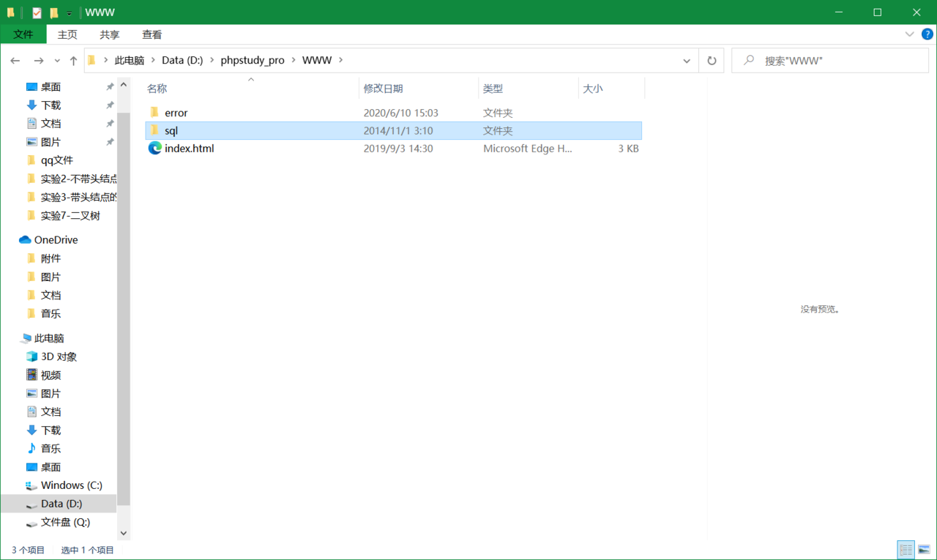Switch to the 共享 ribbon tab
The height and width of the screenshot is (560, 937).
(x=110, y=34)
